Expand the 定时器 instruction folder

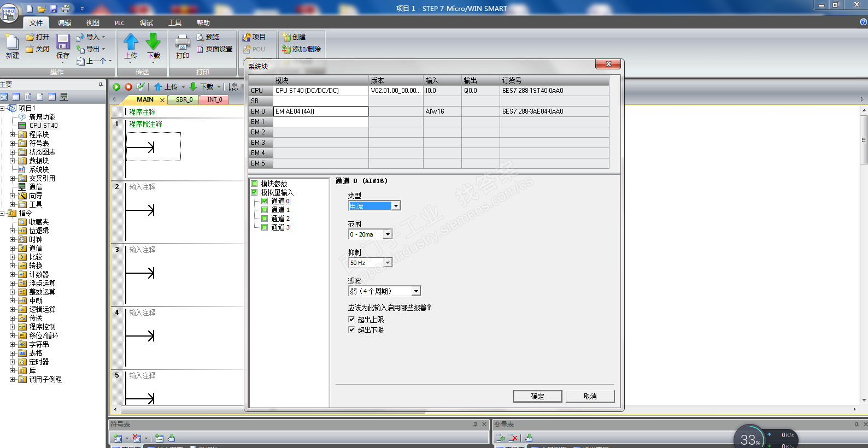pyautogui.click(x=12, y=362)
